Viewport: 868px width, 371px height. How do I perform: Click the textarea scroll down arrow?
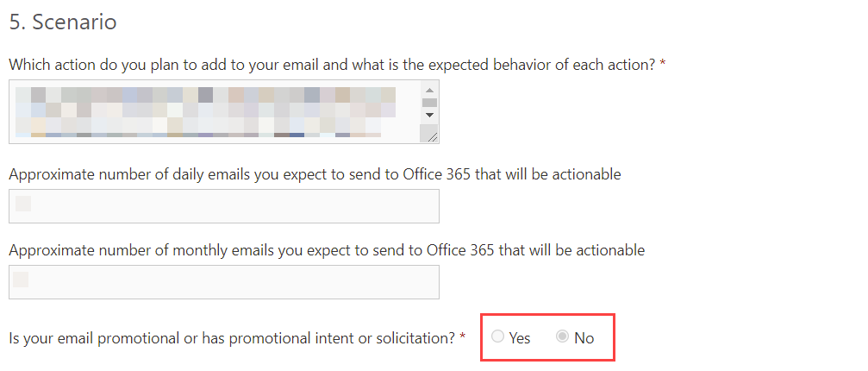(429, 114)
